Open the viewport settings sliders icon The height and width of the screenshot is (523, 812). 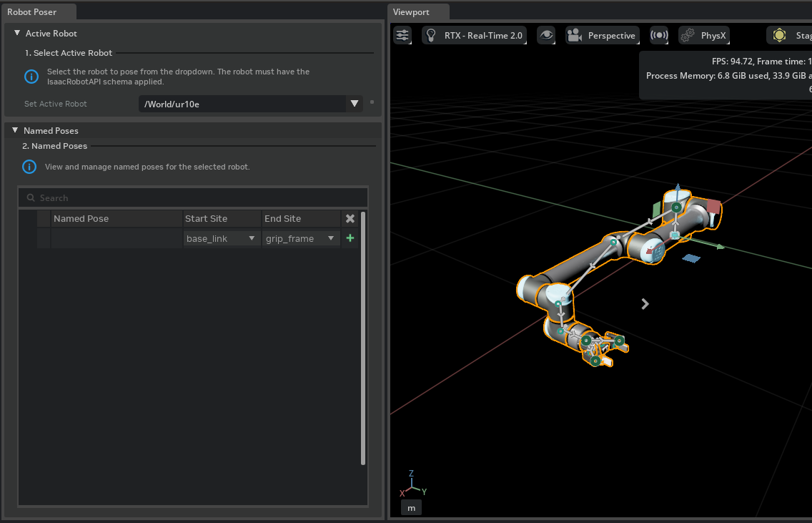(x=403, y=35)
